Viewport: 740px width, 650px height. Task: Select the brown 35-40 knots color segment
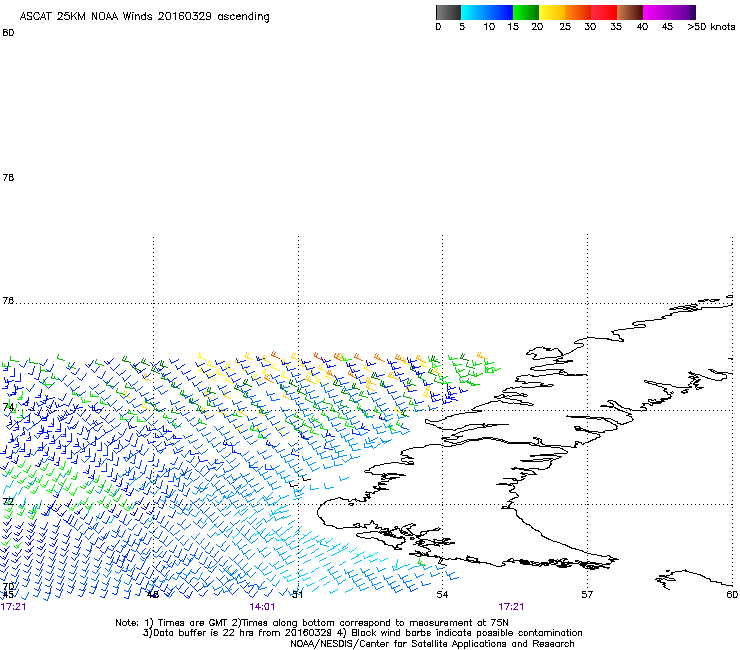coord(630,12)
